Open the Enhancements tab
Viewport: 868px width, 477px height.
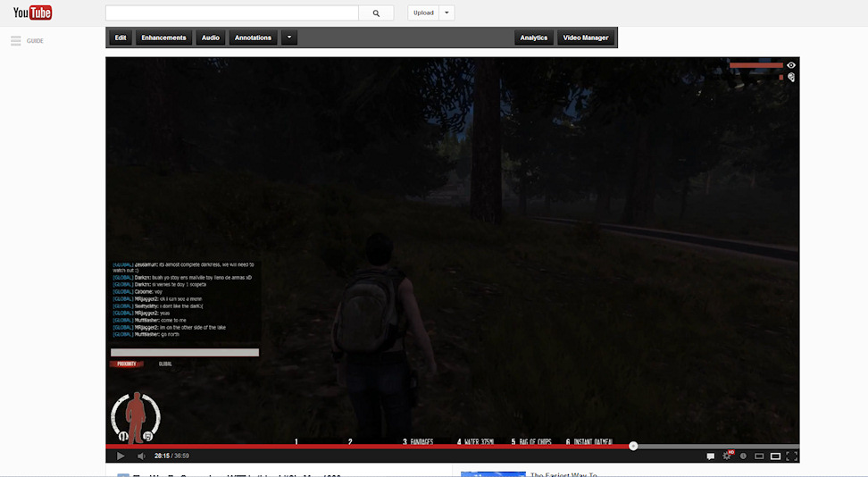[163, 38]
